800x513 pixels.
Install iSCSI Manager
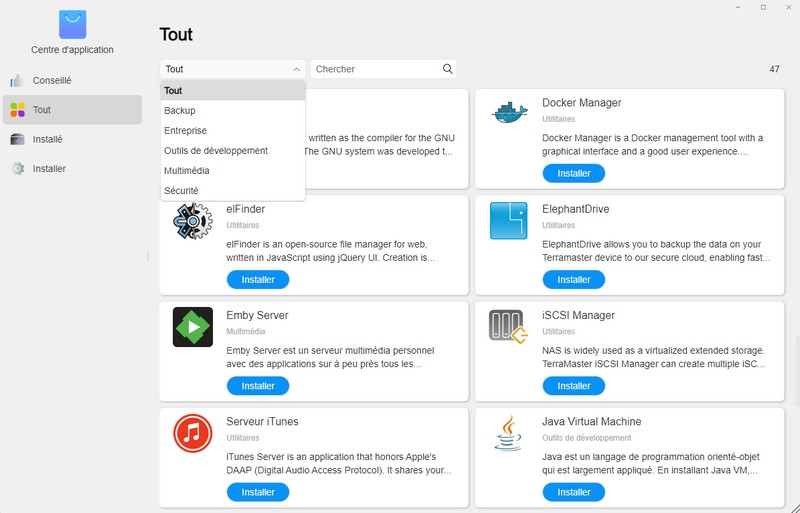[x=573, y=386]
